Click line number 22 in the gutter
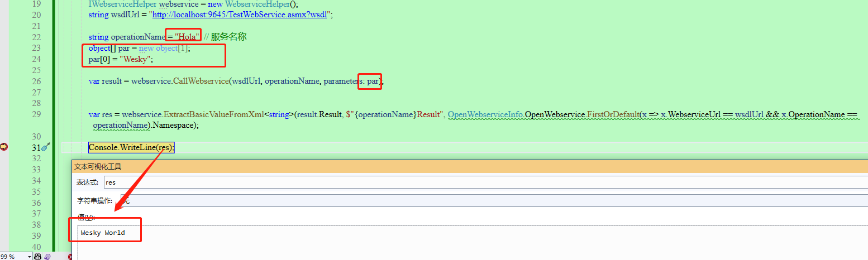This screenshot has width=868, height=260. pos(36,37)
